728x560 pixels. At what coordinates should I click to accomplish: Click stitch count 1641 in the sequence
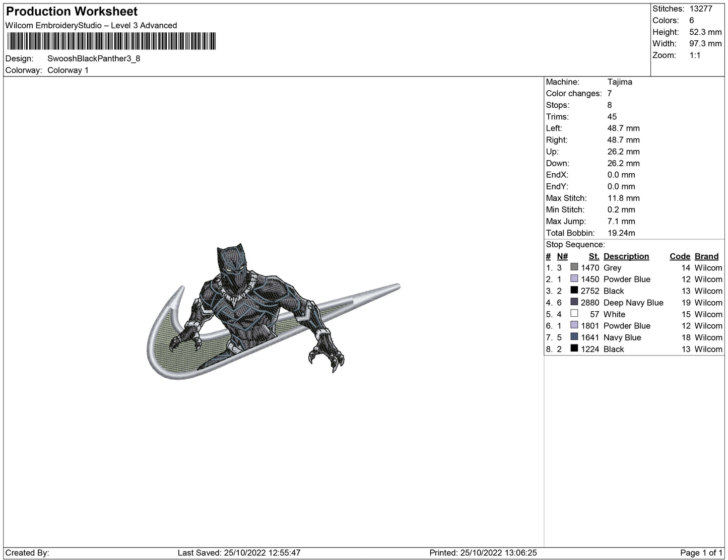click(x=590, y=337)
